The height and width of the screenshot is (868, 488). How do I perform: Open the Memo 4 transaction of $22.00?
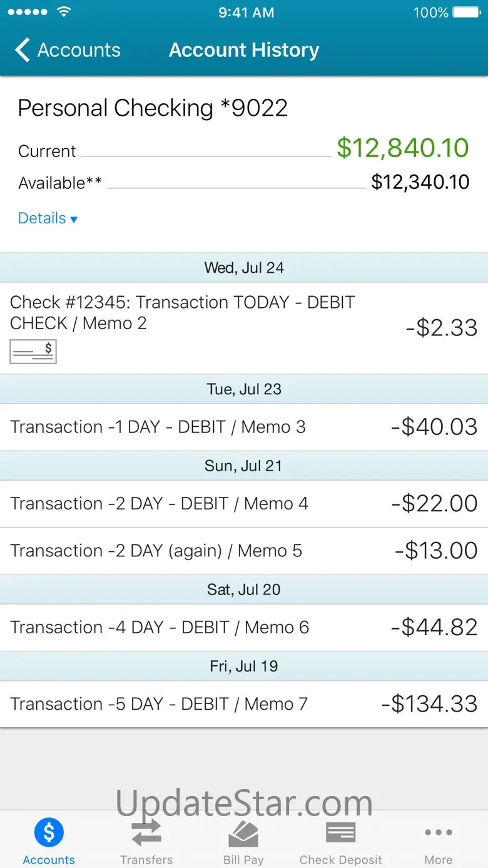(x=244, y=504)
